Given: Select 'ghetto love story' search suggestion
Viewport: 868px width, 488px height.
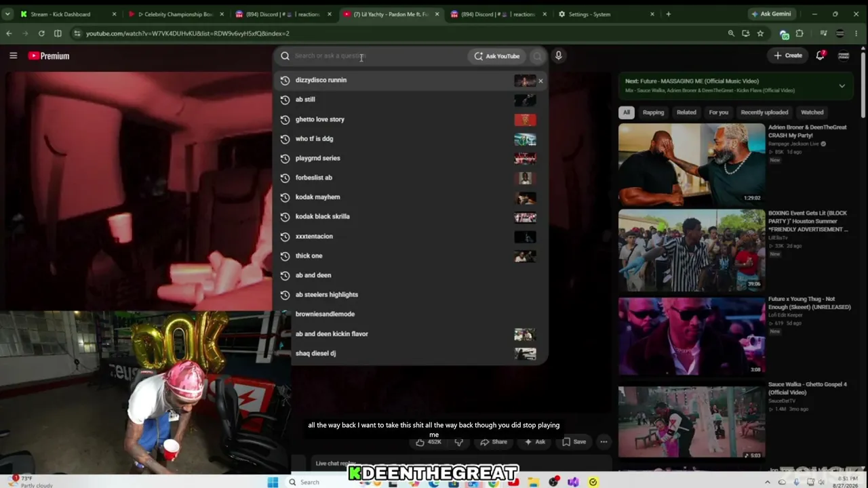Looking at the screenshot, I should [411, 119].
